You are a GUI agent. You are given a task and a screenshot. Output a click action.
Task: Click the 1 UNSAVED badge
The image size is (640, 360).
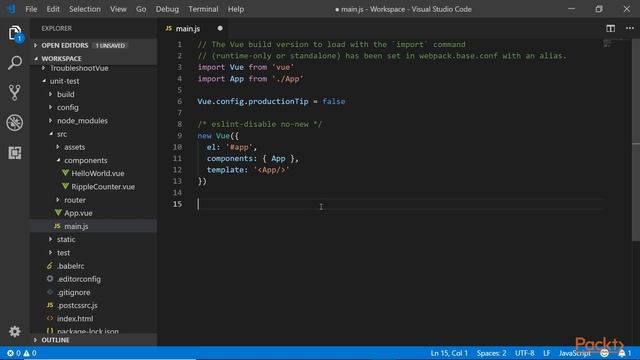click(110, 45)
